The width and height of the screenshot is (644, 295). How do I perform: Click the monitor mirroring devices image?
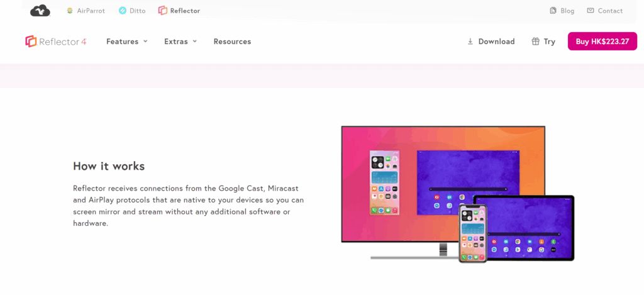pyautogui.click(x=457, y=193)
